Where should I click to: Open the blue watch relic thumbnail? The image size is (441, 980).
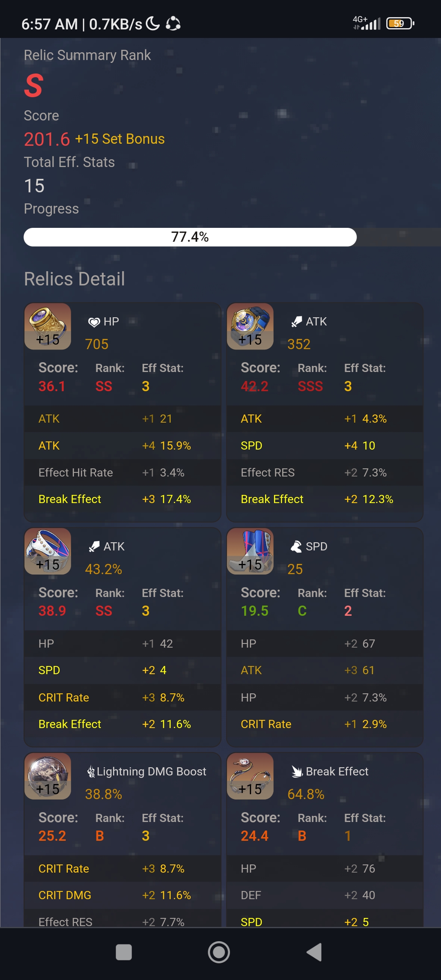point(250,325)
